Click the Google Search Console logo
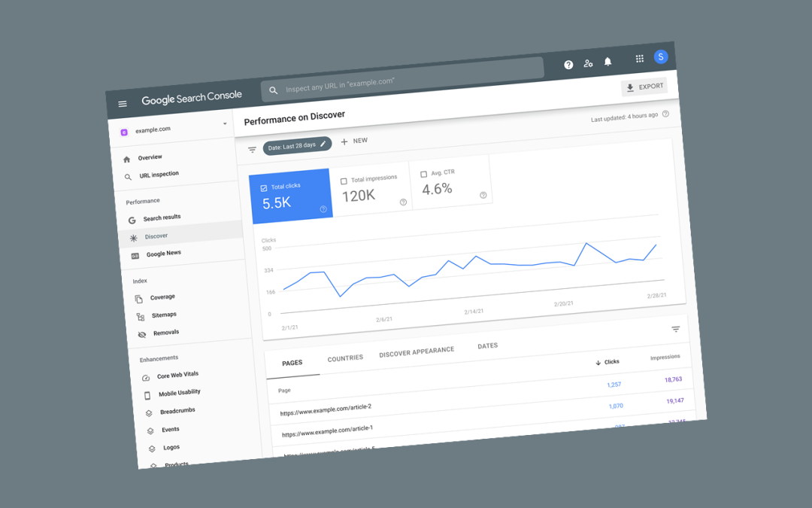This screenshot has width=812, height=508. coord(192,97)
